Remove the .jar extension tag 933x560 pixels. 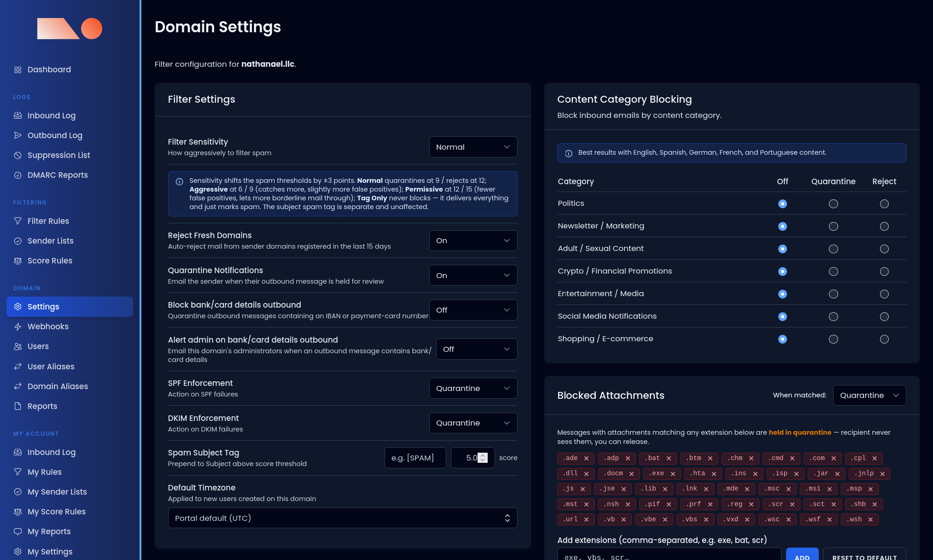click(x=837, y=473)
